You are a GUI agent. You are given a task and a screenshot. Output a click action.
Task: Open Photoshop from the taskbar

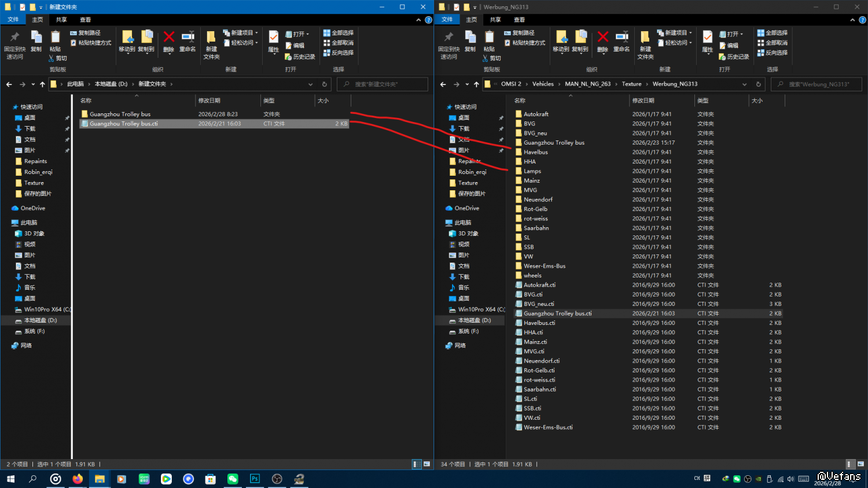[x=255, y=479]
